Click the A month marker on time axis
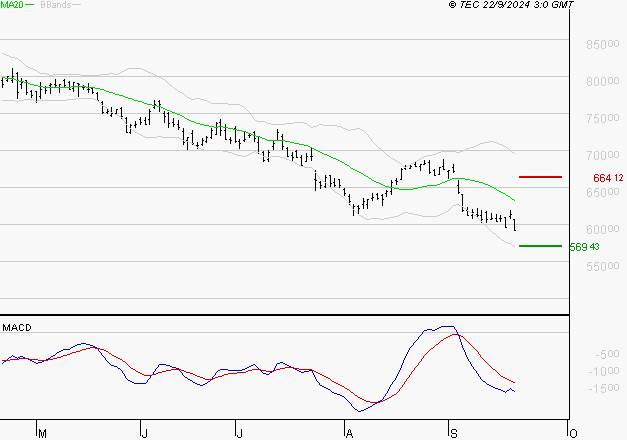Image resolution: width=627 pixels, height=440 pixels. coord(349,434)
